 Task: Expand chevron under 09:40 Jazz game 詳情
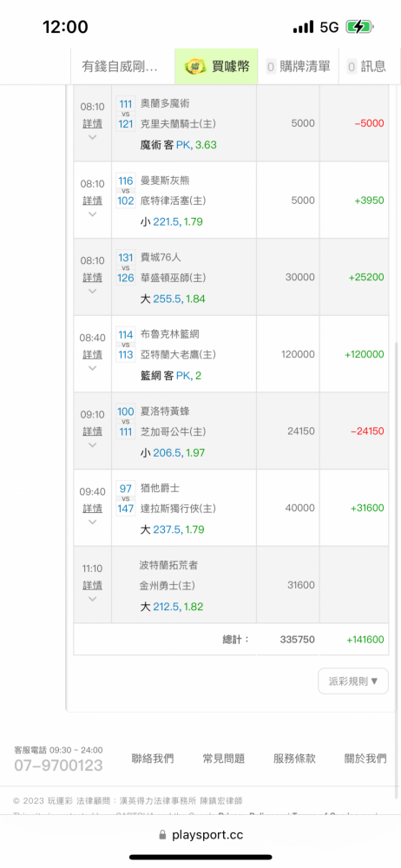point(93,522)
